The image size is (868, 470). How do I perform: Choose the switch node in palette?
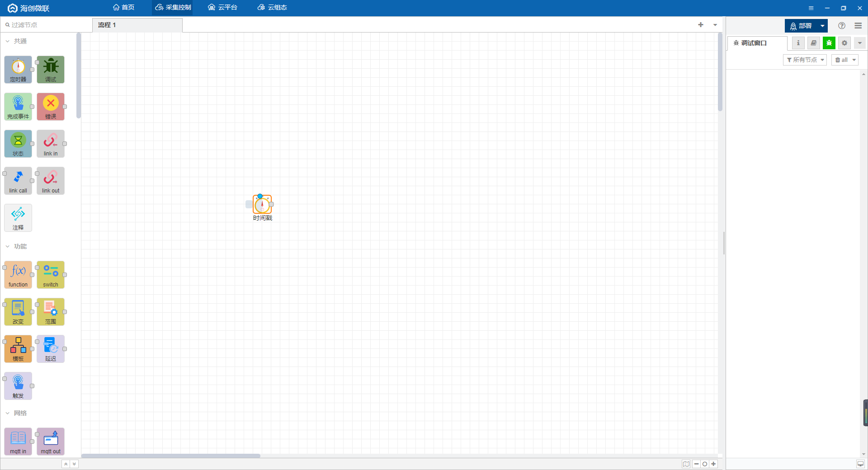pyautogui.click(x=51, y=275)
